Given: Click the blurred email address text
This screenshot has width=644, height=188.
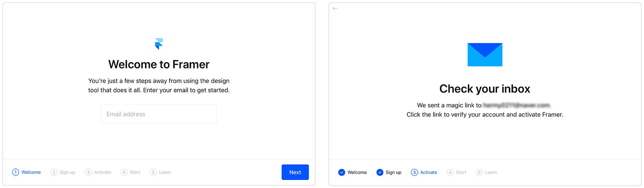Looking at the screenshot, I should click(517, 105).
